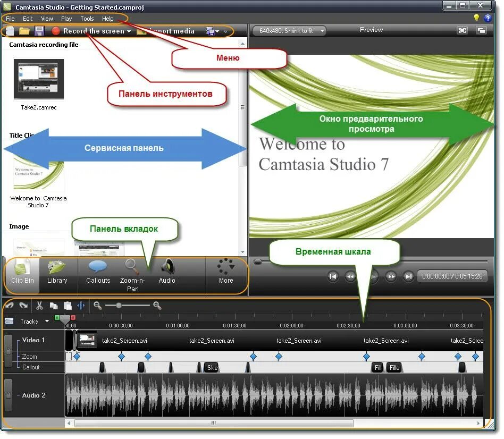
Task: Click the Copy icon in timeline toolbar
Action: coord(54,305)
